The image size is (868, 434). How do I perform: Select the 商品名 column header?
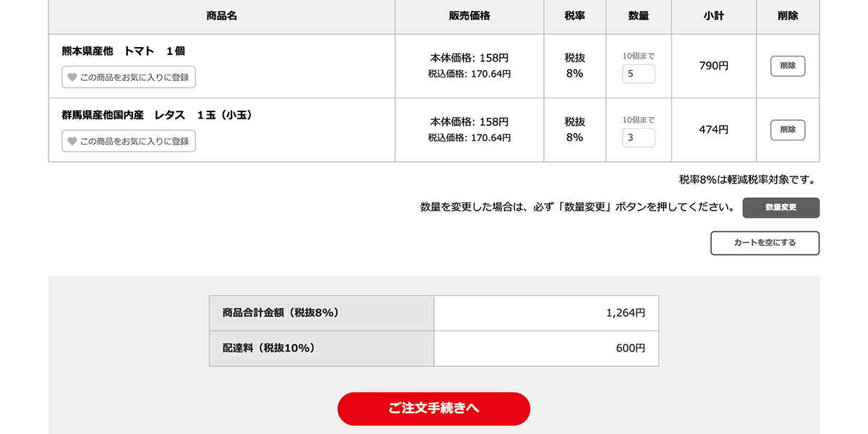[x=221, y=16]
